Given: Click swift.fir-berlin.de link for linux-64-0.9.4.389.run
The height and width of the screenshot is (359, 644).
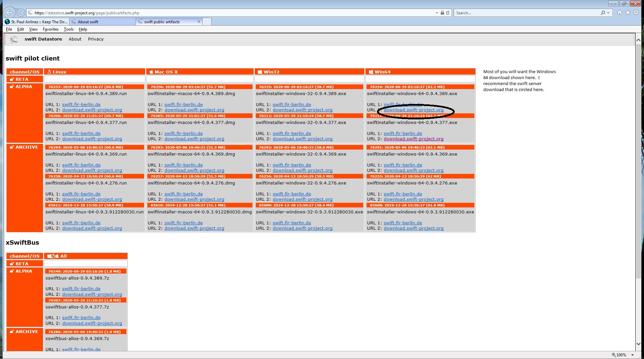Looking at the screenshot, I should [x=81, y=104].
